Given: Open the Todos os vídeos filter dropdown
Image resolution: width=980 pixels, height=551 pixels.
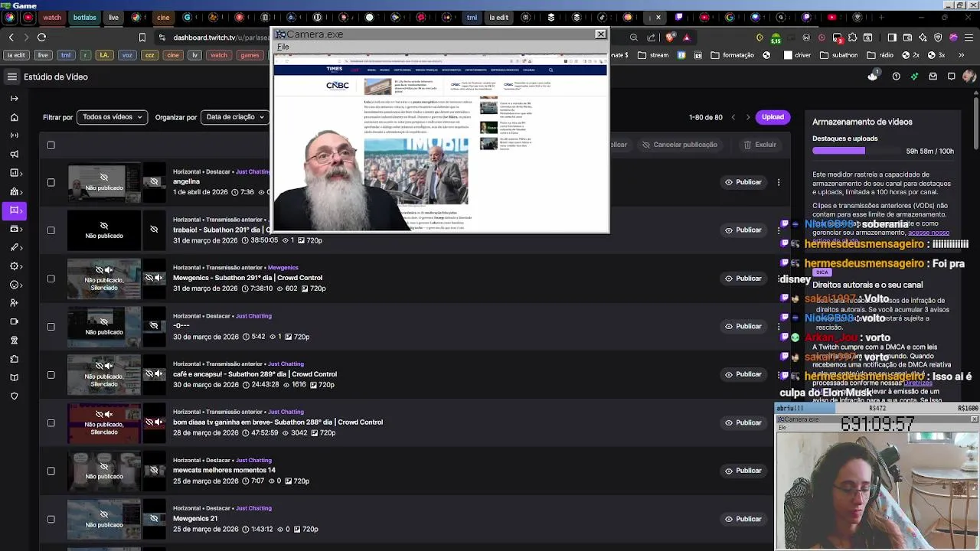Looking at the screenshot, I should (112, 117).
